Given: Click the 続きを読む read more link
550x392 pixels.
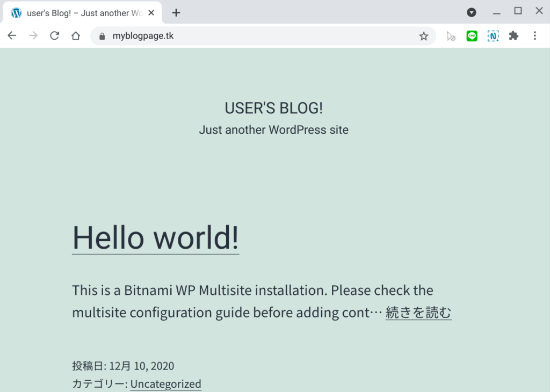Looking at the screenshot, I should (x=418, y=313).
